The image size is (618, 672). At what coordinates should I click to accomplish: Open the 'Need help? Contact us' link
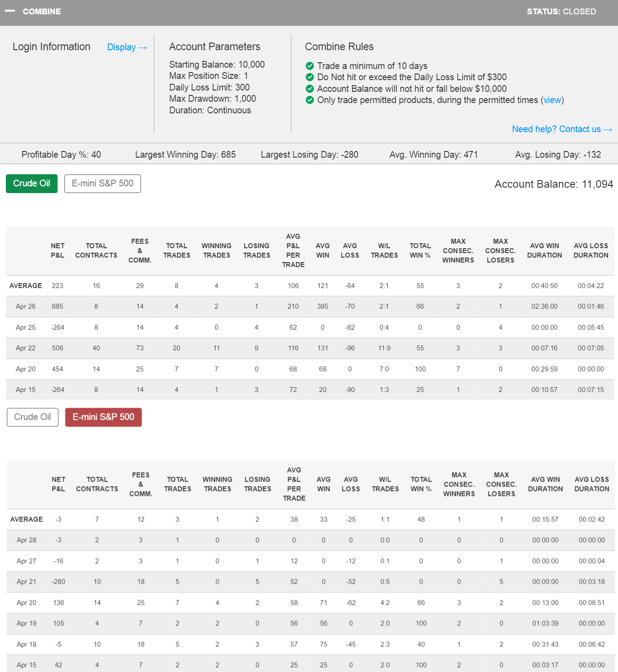coord(556,129)
